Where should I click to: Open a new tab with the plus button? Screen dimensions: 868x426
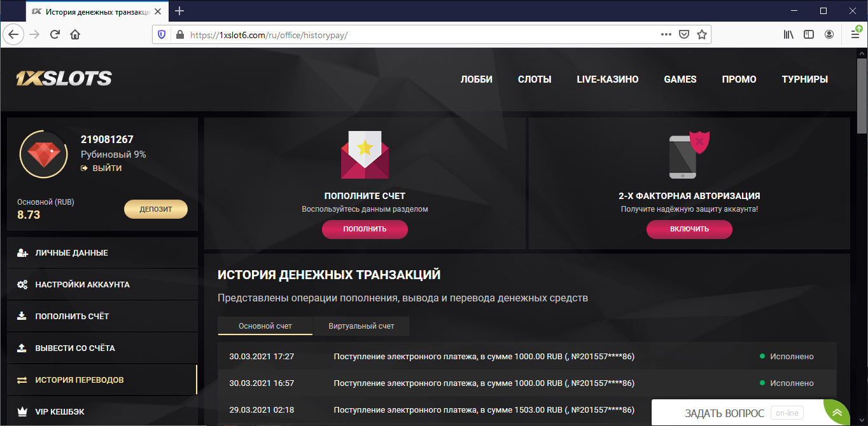click(x=179, y=11)
